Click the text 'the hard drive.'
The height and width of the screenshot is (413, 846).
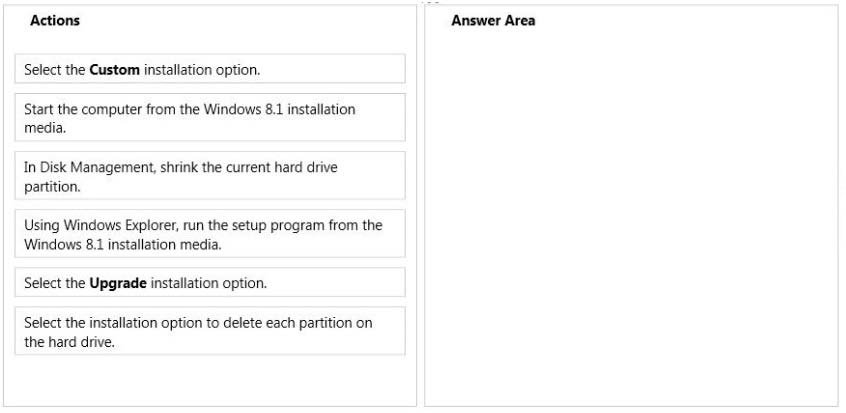coord(70,342)
